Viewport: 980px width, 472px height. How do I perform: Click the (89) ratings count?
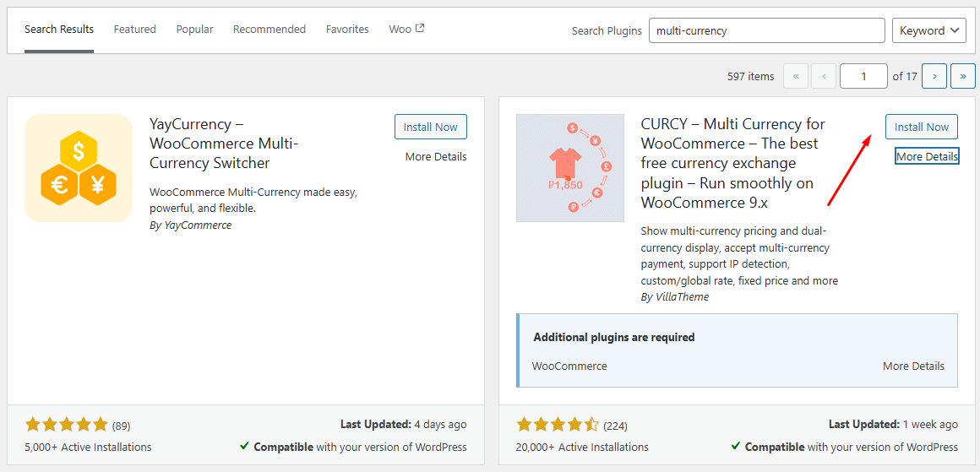tap(122, 426)
